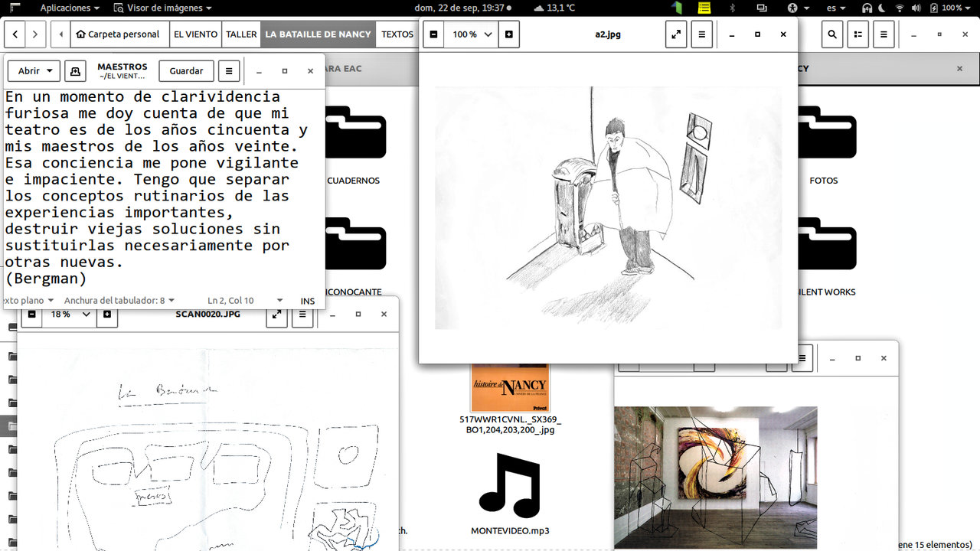Screen dimensions: 980x551
Task: Click the volume indicator in top bar
Action: [916, 8]
